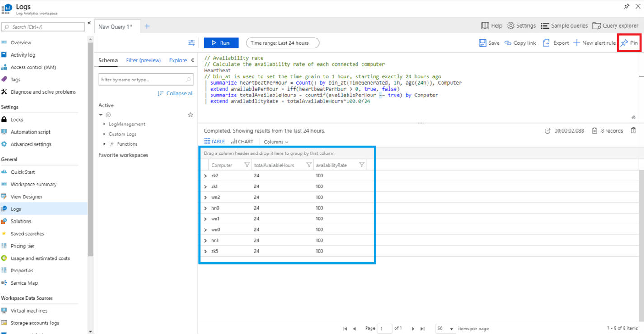Copy results using the clipboard icon

pos(633,131)
